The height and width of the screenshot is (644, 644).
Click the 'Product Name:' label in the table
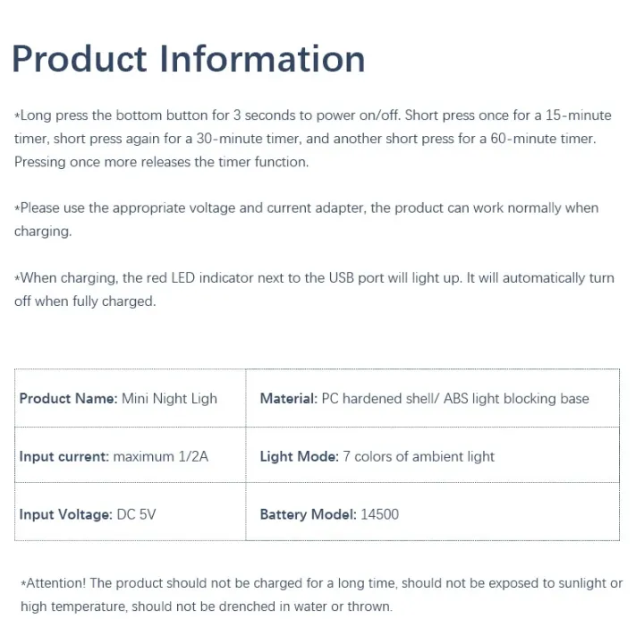point(68,398)
